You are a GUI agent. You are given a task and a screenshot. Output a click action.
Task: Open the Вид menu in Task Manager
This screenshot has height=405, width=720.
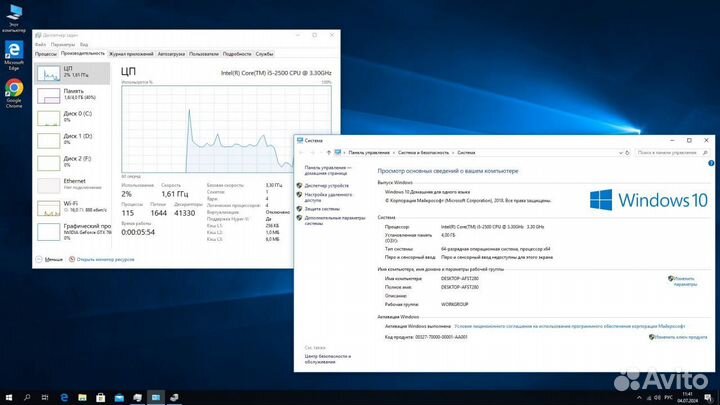pyautogui.click(x=84, y=45)
